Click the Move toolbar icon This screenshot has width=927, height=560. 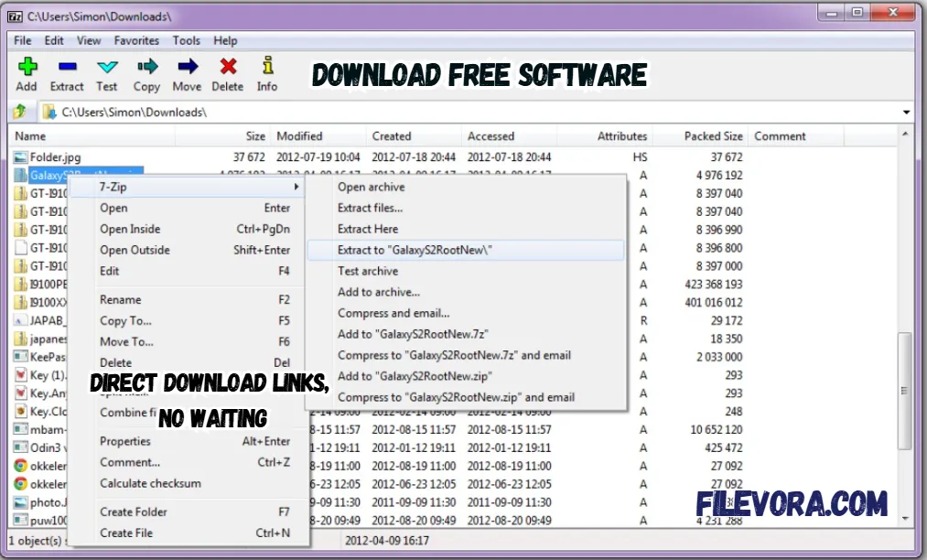pyautogui.click(x=187, y=73)
